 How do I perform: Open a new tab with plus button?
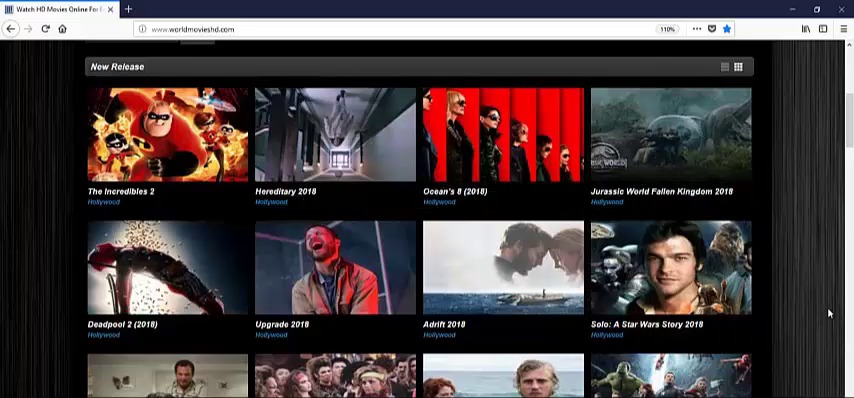(x=129, y=9)
